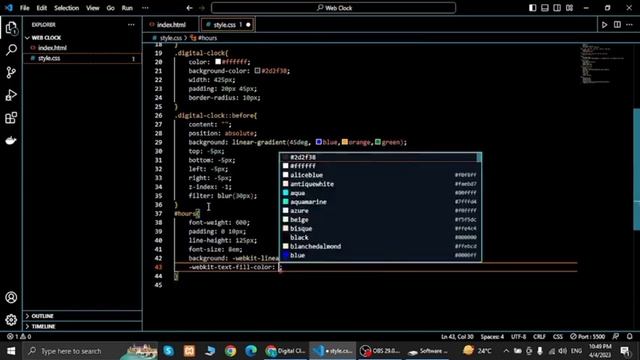This screenshot has height=360, width=640.
Task: Toggle the Secondary Side Bar layout icon
Action: [x=557, y=8]
